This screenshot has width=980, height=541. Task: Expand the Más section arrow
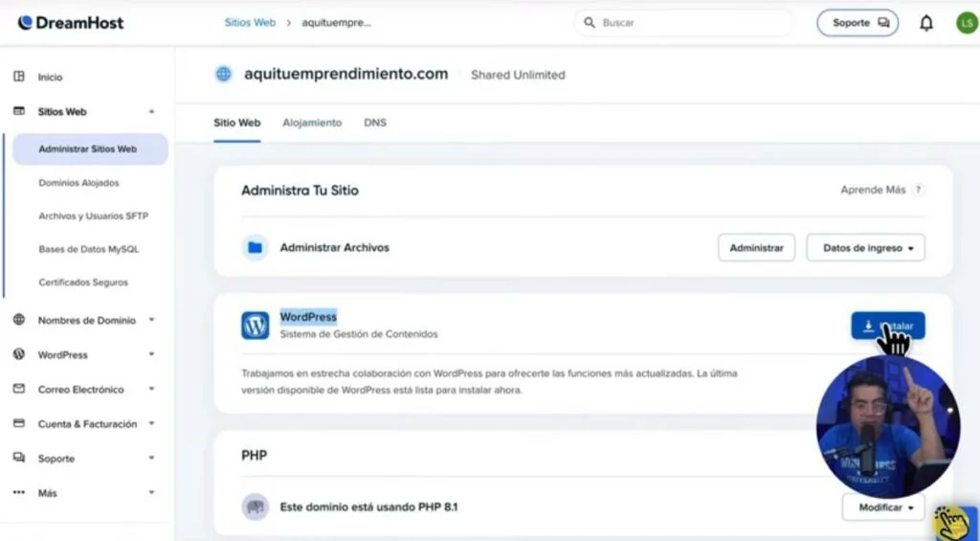point(151,492)
